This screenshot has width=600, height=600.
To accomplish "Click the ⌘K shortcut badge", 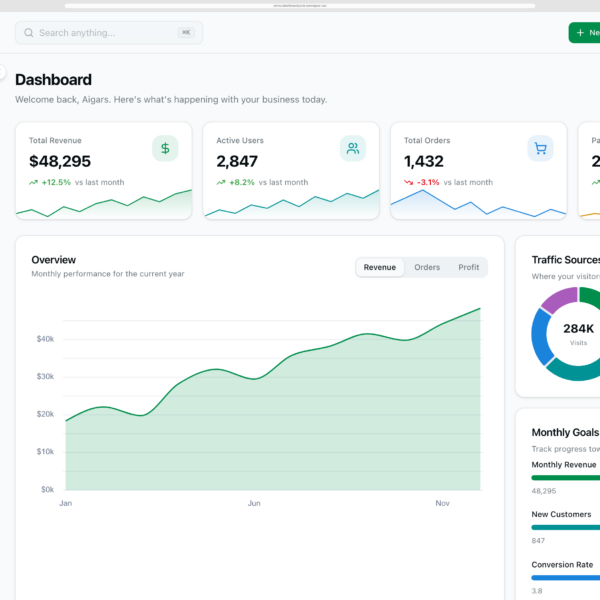I will pos(186,33).
